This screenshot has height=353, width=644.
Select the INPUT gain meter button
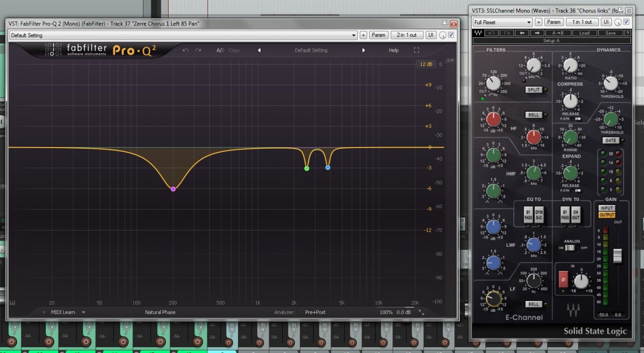point(607,208)
